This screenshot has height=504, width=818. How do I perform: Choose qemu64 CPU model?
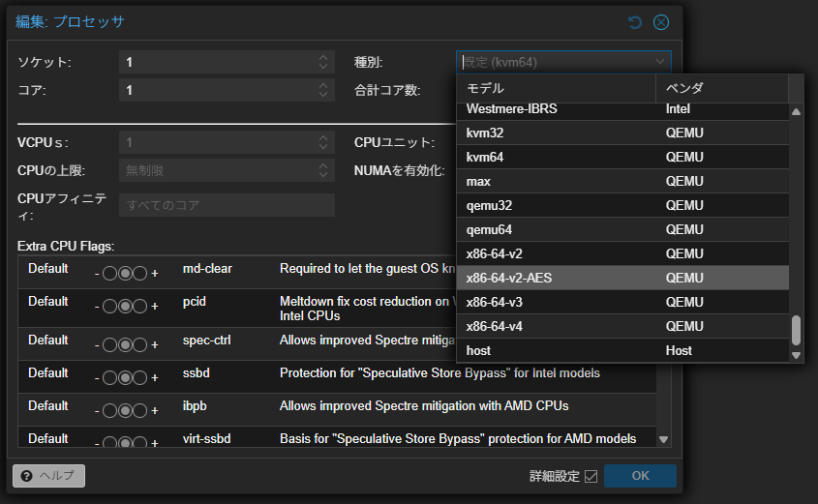622,229
